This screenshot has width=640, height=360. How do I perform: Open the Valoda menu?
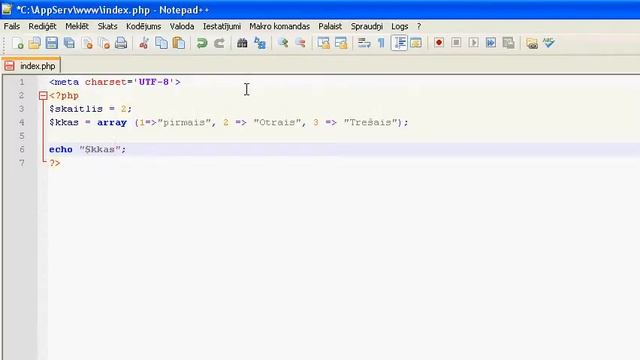pos(182,26)
